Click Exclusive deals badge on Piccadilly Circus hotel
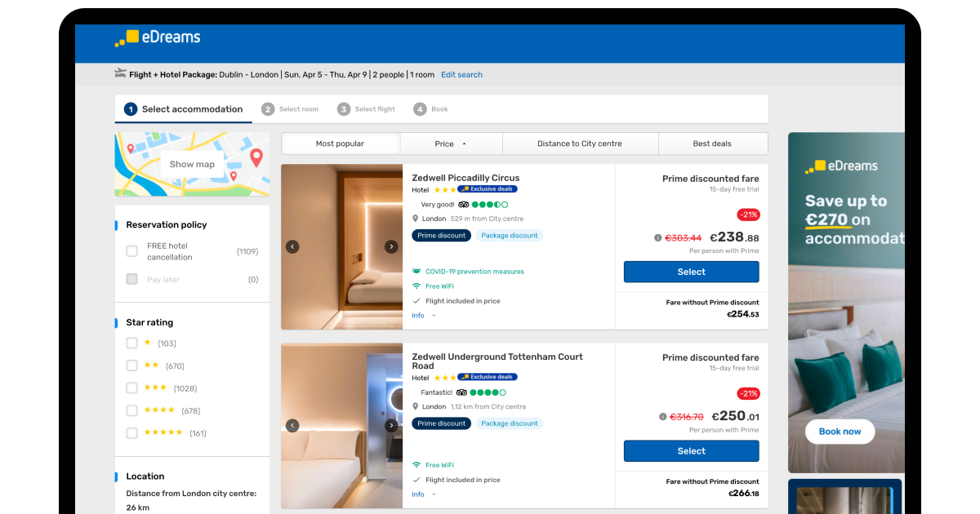This screenshot has height=514, width=980. (x=488, y=189)
